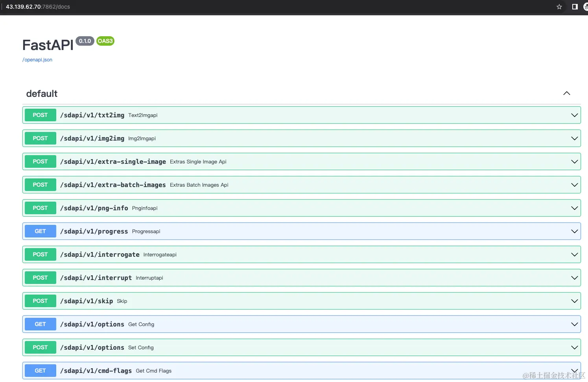The image size is (588, 382).
Task: Click the 0.1.0 version badge
Action: tap(85, 41)
